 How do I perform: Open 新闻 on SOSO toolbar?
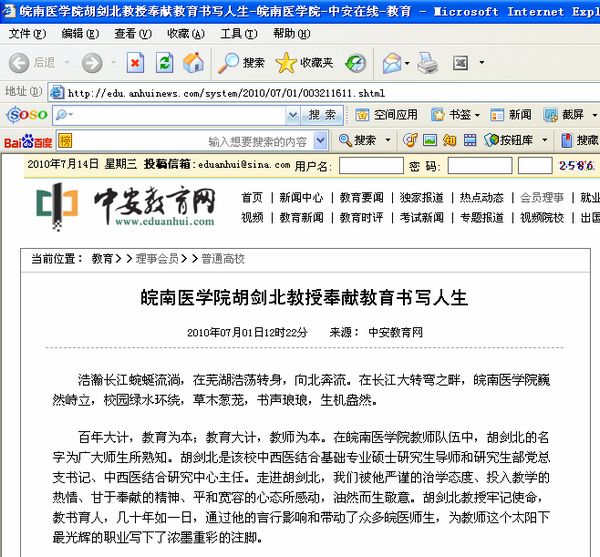511,115
